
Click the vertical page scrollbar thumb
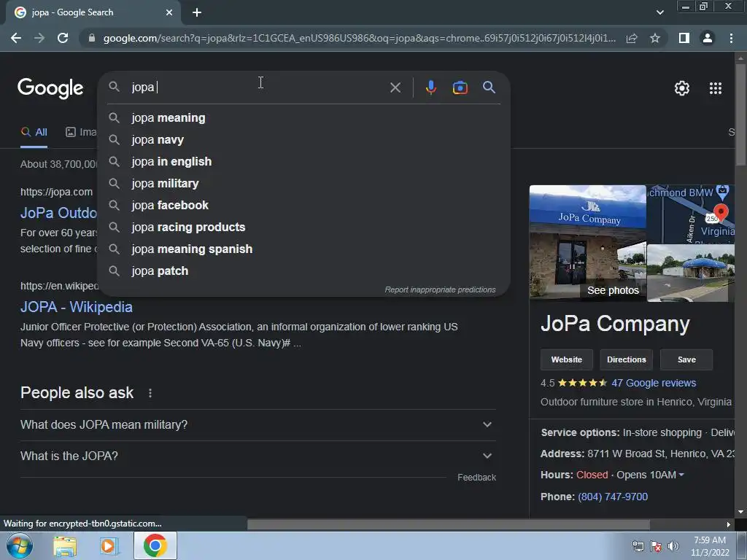(x=740, y=114)
